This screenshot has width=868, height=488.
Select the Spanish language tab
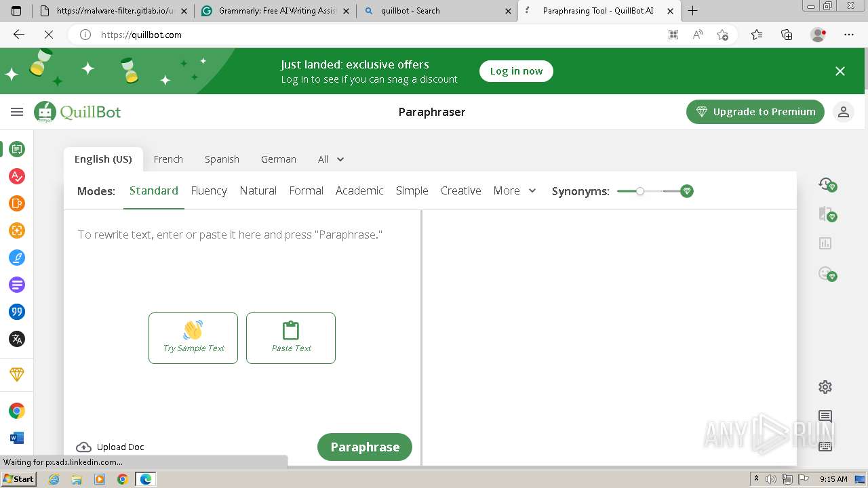[x=222, y=159]
